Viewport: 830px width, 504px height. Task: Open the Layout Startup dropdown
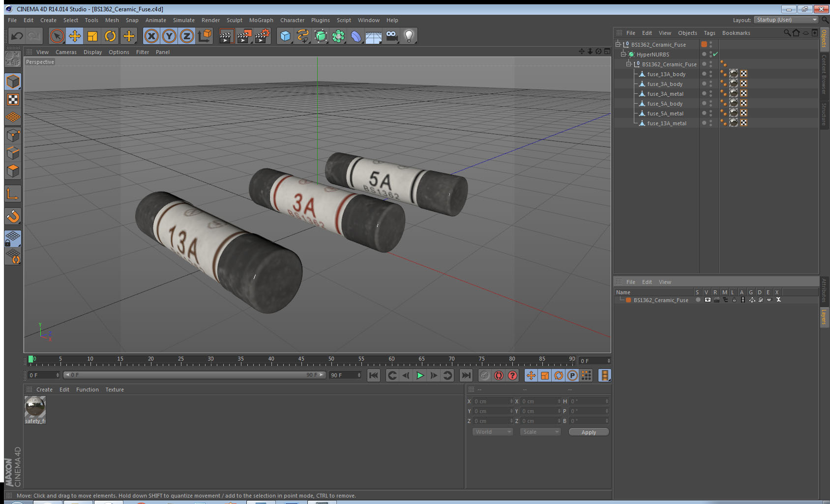click(x=786, y=20)
